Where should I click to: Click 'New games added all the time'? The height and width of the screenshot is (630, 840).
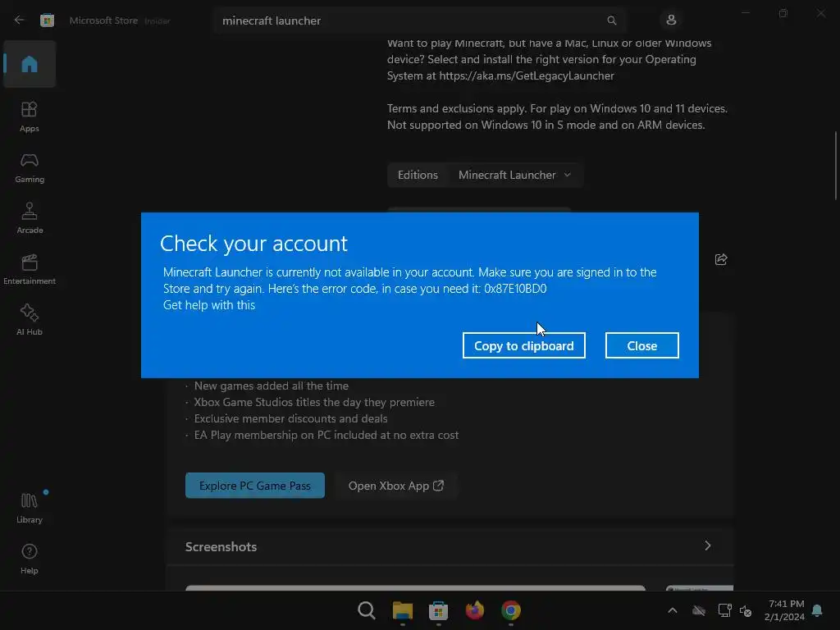(x=271, y=386)
